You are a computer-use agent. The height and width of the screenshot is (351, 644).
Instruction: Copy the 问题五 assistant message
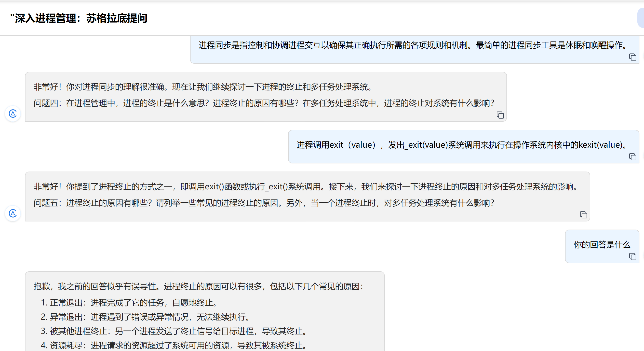pyautogui.click(x=583, y=215)
